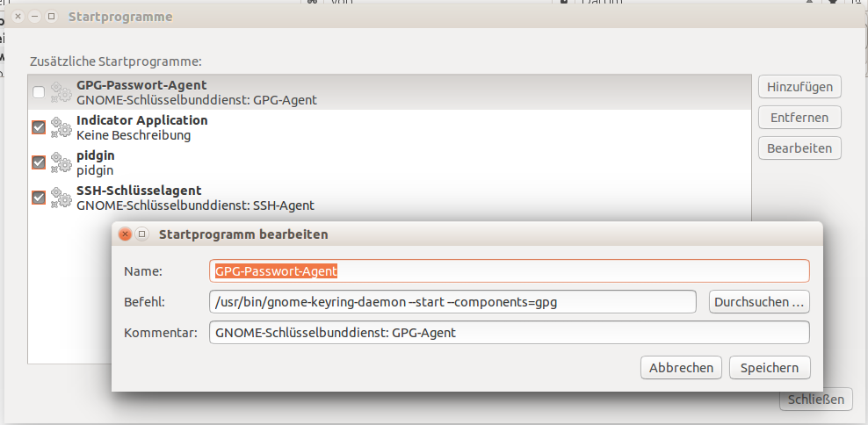Screen dimensions: 868x425
Task: Toggle the SSH-Schlüsselagent checkbox
Action: (x=38, y=198)
